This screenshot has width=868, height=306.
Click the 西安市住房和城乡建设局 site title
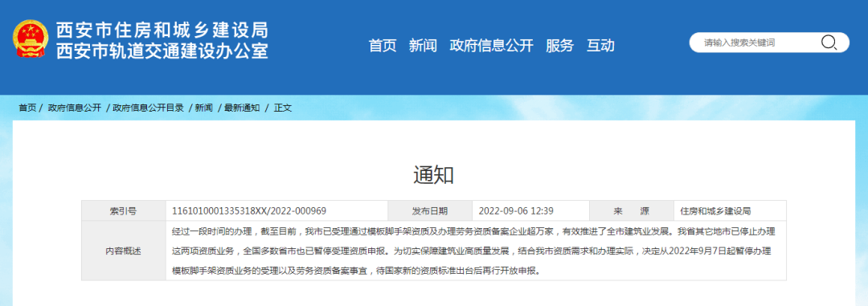(162, 30)
